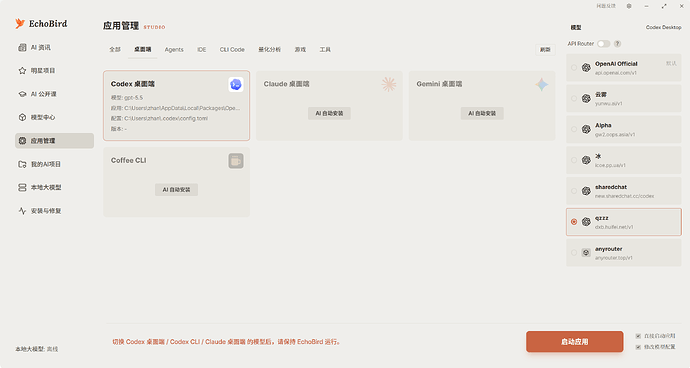690x368 pixels.
Task: Click the 刷新 refresh button
Action: pos(545,49)
